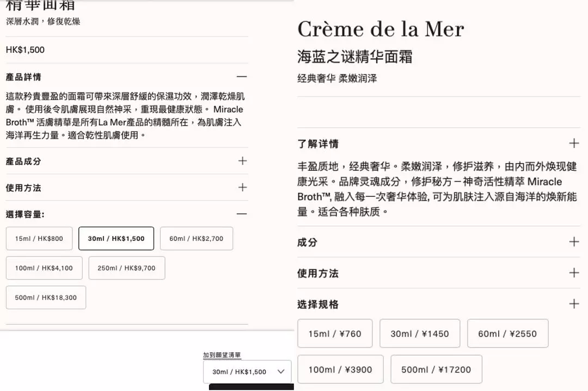The height and width of the screenshot is (391, 588).
Task: Collapse the 產品詳情 section
Action: click(242, 77)
